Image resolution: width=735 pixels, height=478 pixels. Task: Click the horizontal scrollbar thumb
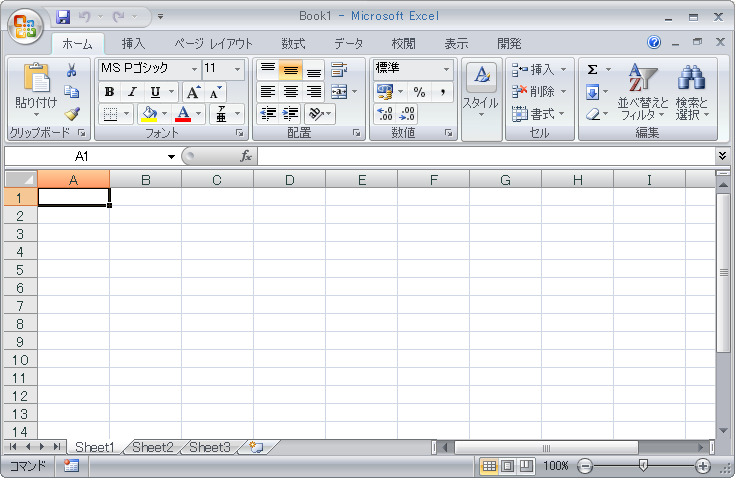(x=546, y=448)
